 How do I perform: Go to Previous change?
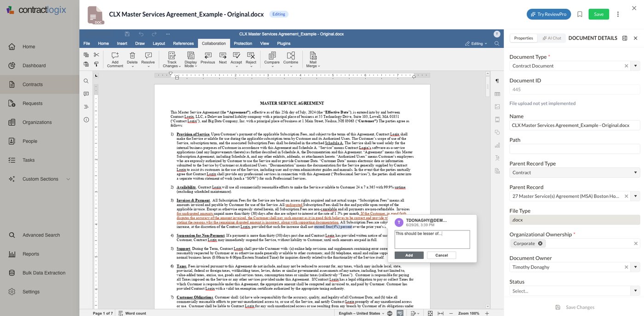click(207, 57)
